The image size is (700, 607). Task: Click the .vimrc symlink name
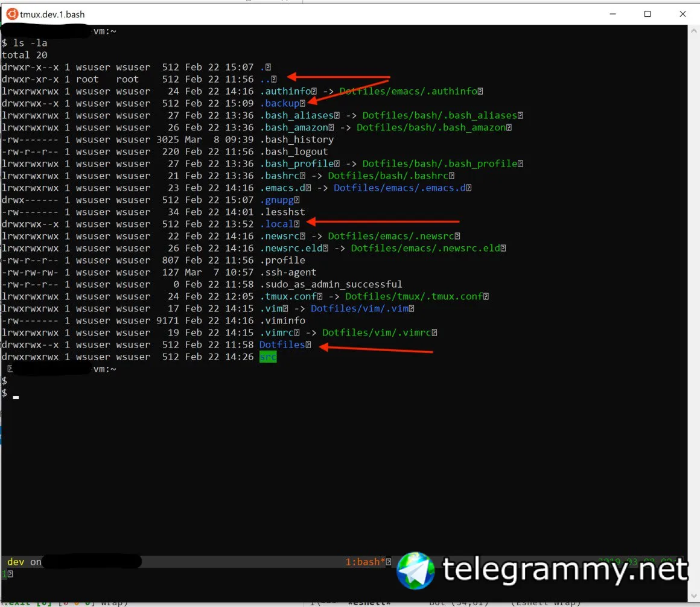point(277,332)
